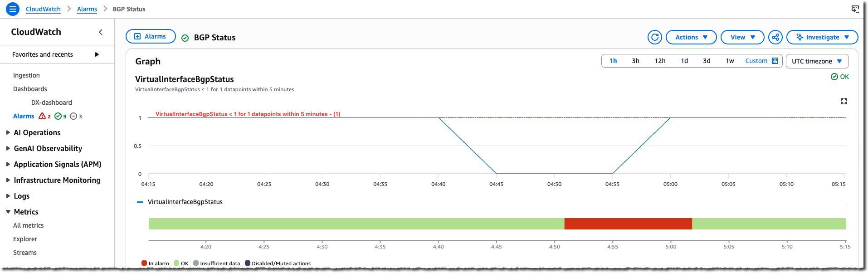This screenshot has width=868, height=273.
Task: Open the DX-dashboard link
Action: point(51,102)
